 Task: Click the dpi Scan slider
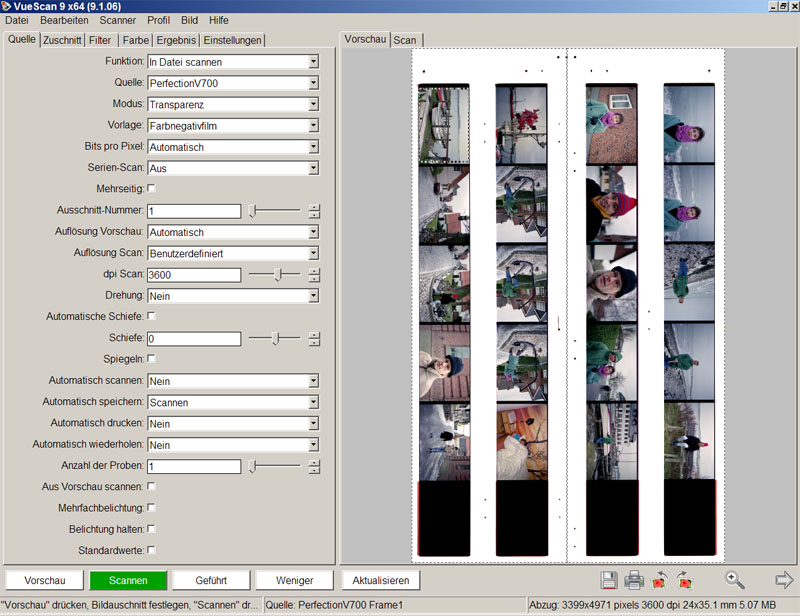click(x=275, y=275)
